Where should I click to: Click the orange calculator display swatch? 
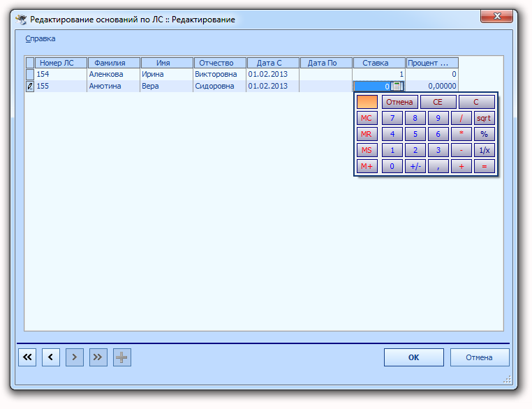click(367, 102)
